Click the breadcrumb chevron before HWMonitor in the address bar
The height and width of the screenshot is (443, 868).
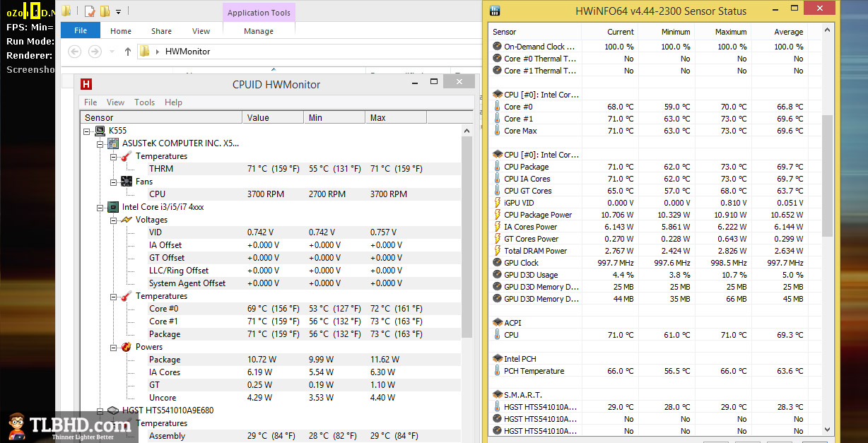point(157,52)
